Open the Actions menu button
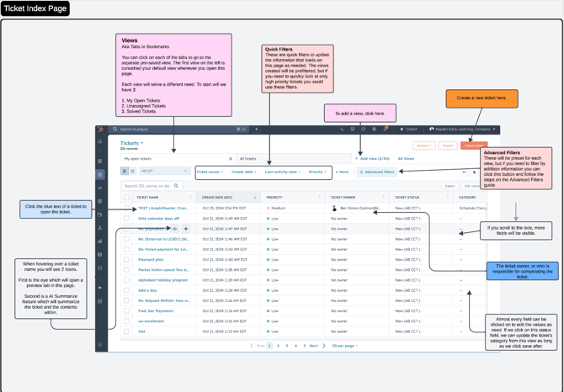Screen dimensions: 564x392 423,146
